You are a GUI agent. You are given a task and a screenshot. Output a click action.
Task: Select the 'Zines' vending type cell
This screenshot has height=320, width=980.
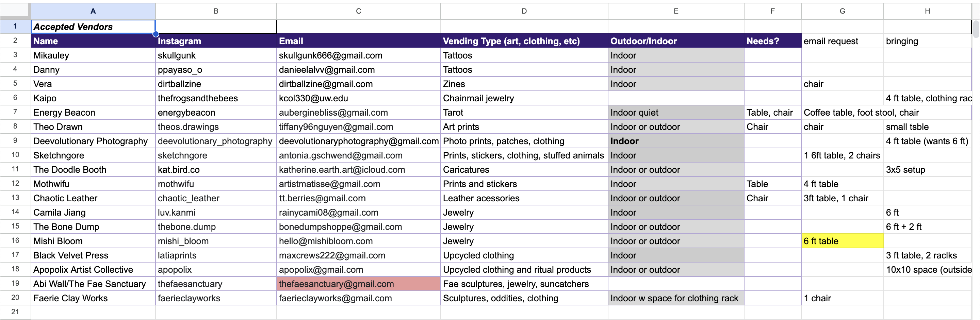pyautogui.click(x=524, y=84)
